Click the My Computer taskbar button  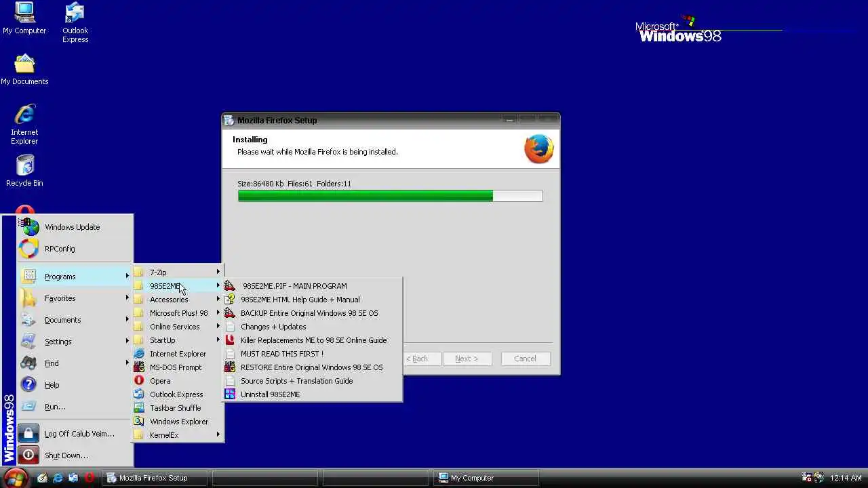coord(486,478)
